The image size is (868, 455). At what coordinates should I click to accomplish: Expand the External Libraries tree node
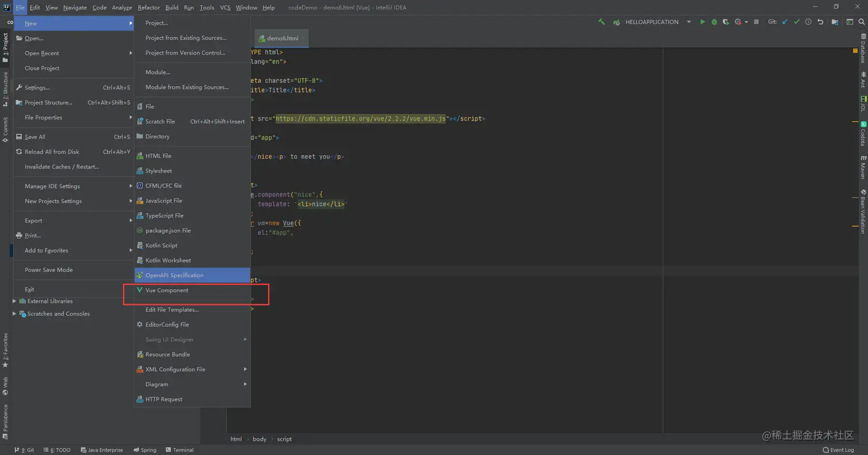point(14,301)
